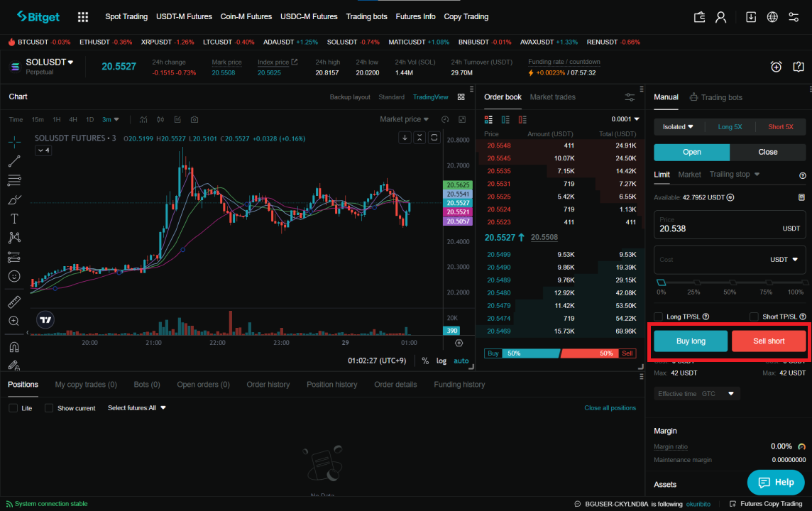812x511 pixels.
Task: Open the 0.0001 price precision dropdown
Action: pos(625,119)
